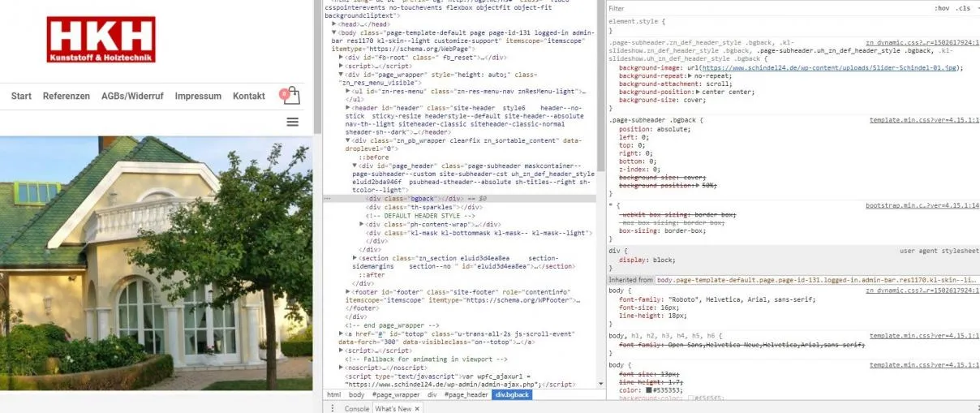Click the inherited-from body selector link
Viewport: 980px width, 413px height.
[817, 280]
